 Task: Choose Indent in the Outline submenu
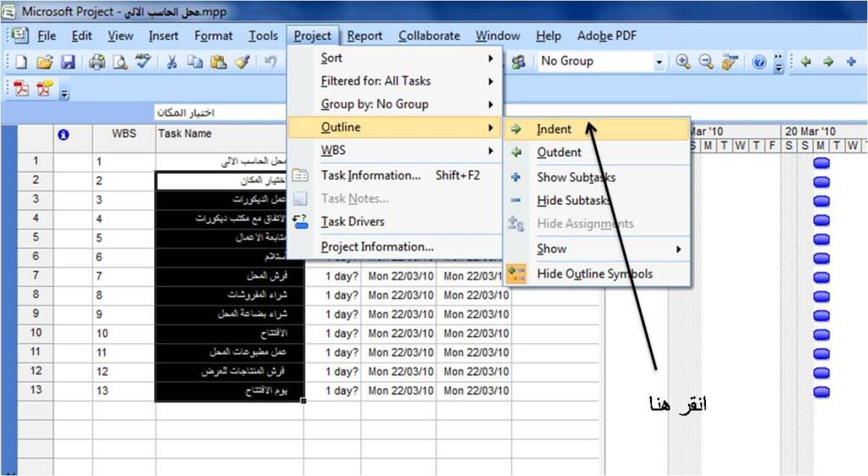(597, 130)
